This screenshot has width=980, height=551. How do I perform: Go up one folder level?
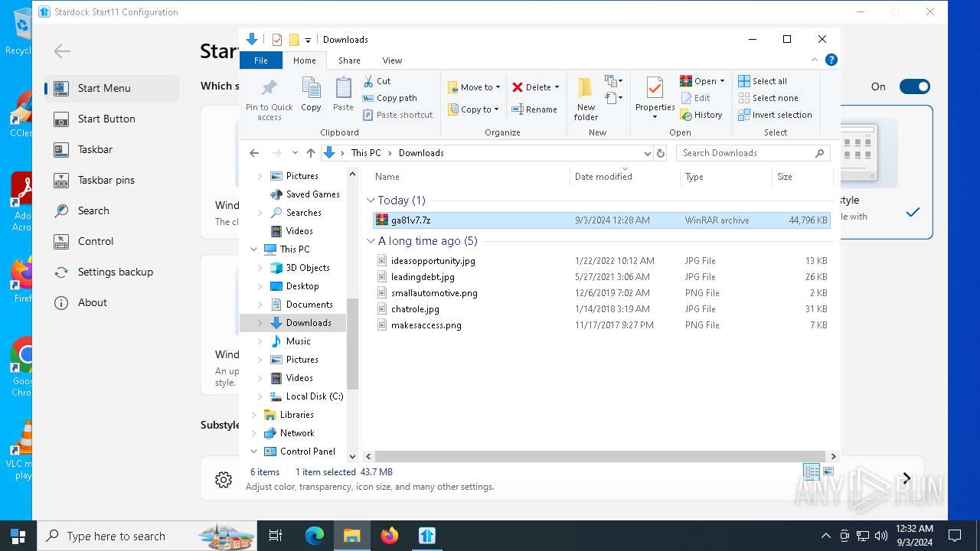point(310,153)
